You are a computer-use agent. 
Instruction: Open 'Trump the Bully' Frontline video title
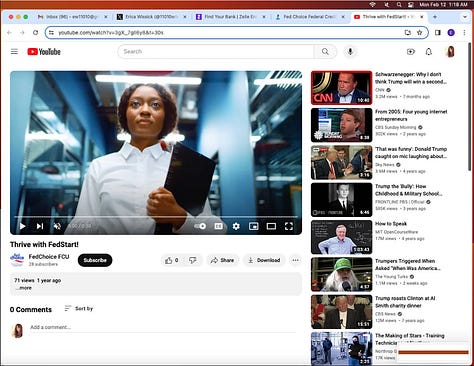(x=409, y=190)
